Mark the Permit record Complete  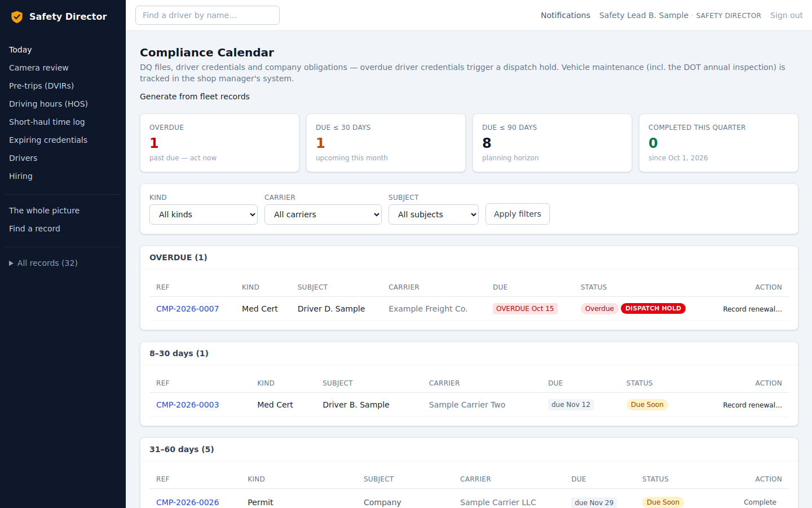coord(760,502)
